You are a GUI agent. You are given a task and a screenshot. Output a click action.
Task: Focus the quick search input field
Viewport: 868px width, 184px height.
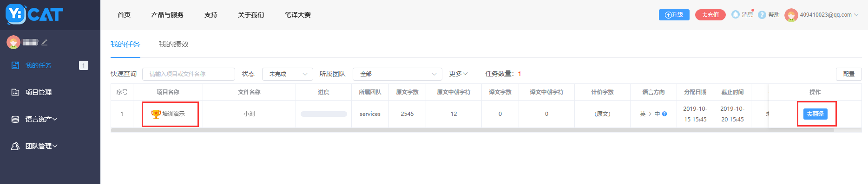189,74
